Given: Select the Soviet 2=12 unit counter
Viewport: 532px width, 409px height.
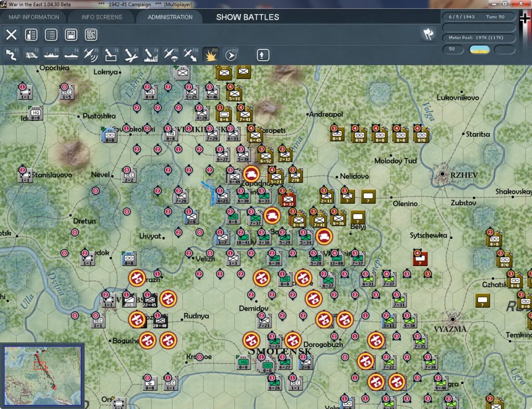Looking at the screenshot, I should click(x=285, y=154).
